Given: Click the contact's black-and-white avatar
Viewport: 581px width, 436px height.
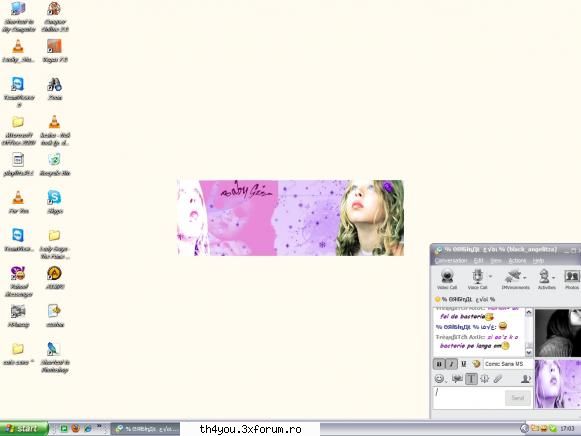Looking at the screenshot, I should pos(558,333).
